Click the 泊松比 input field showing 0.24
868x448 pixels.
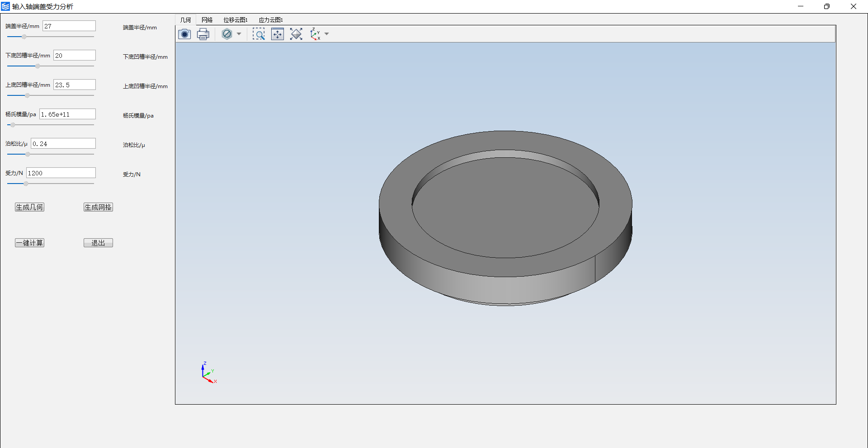tap(63, 143)
